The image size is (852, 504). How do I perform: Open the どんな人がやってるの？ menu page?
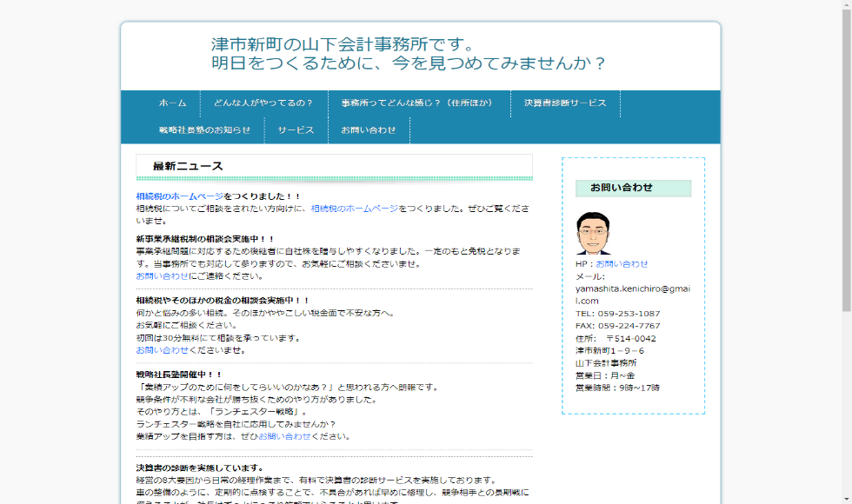point(263,103)
